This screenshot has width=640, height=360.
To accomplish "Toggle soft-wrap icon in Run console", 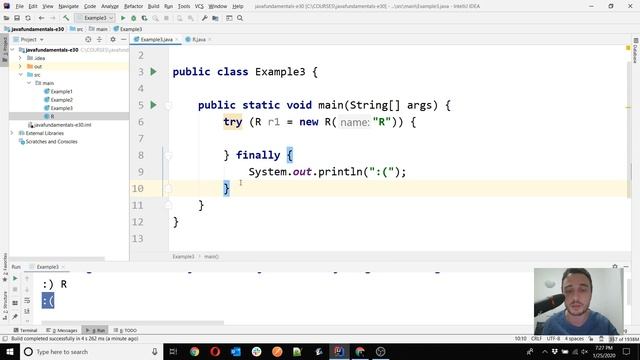I will tap(27, 300).
